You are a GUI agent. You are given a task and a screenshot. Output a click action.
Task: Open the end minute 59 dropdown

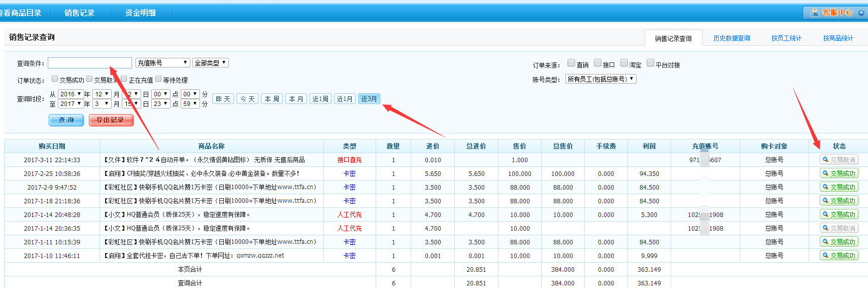coord(190,104)
